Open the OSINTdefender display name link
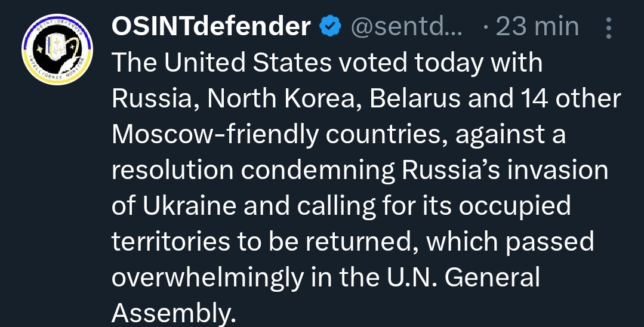This screenshot has height=327, width=644. click(x=211, y=27)
